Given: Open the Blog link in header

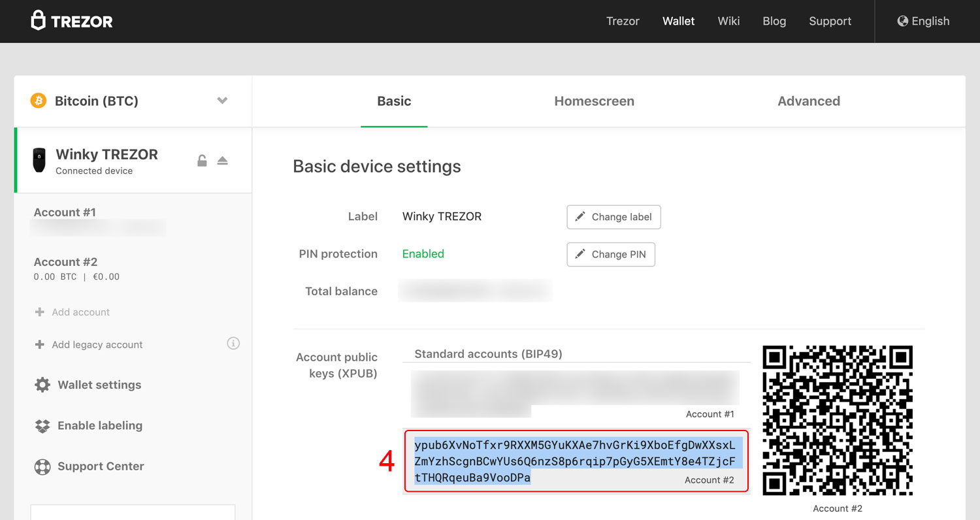Looking at the screenshot, I should click(774, 21).
